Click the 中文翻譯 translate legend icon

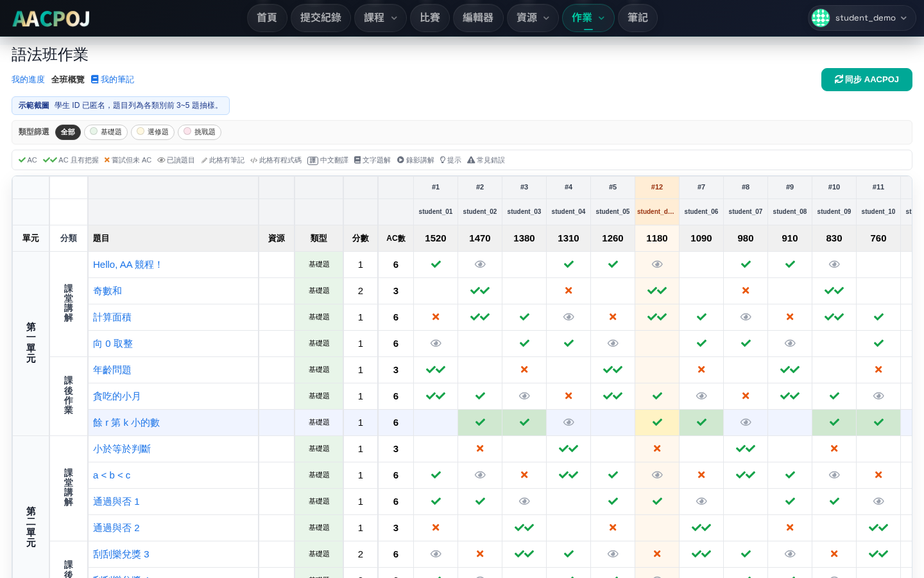click(x=312, y=161)
